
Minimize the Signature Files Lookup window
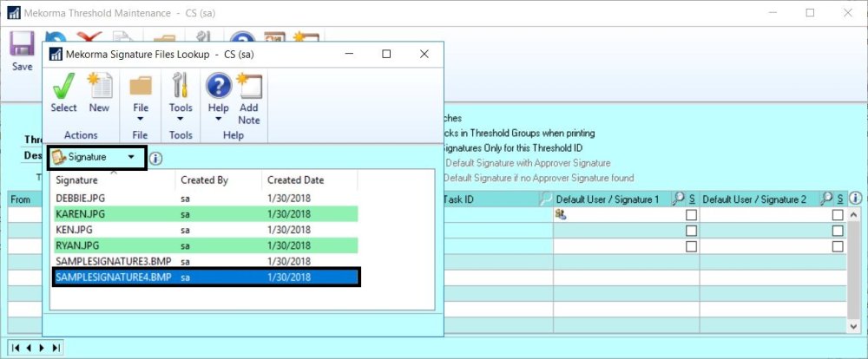pos(349,54)
